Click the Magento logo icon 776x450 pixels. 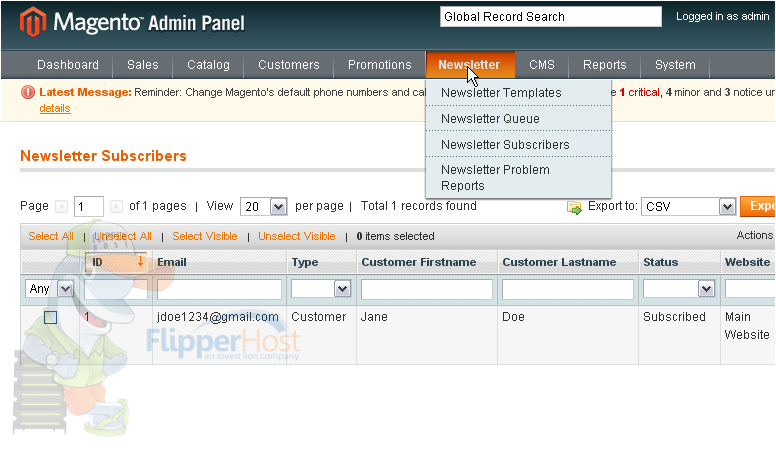[x=33, y=22]
